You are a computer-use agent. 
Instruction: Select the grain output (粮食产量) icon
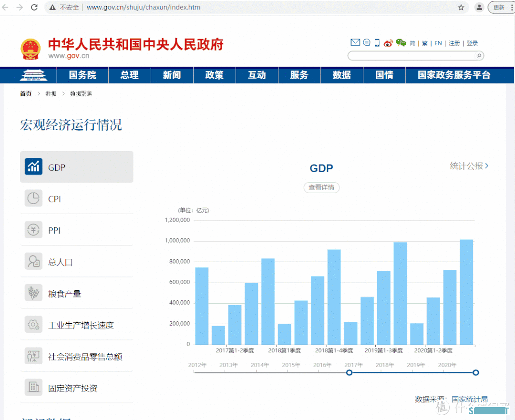coord(33,293)
